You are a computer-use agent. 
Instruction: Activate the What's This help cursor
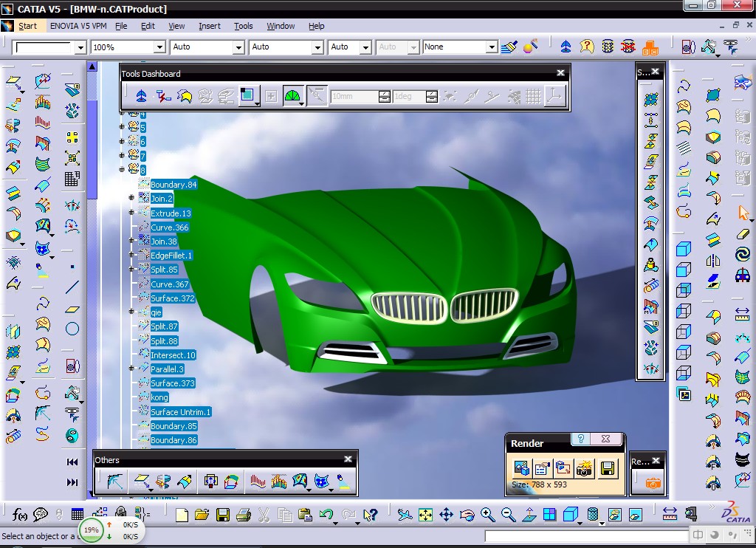(x=370, y=516)
